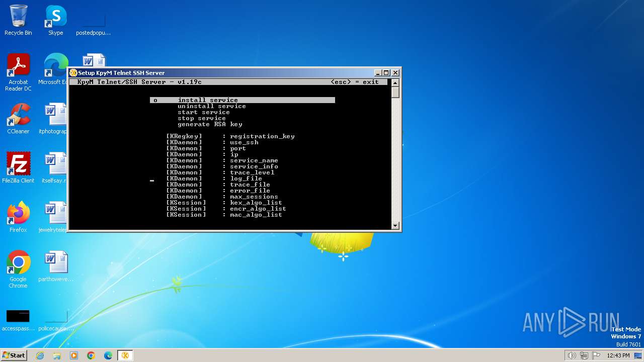Launch Firefox from the desktop
The width and height of the screenshot is (644, 362).
[18, 217]
